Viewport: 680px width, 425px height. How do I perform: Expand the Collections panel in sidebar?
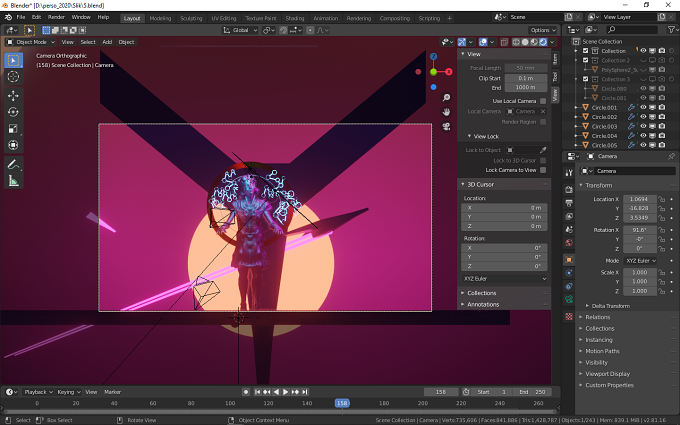481,293
